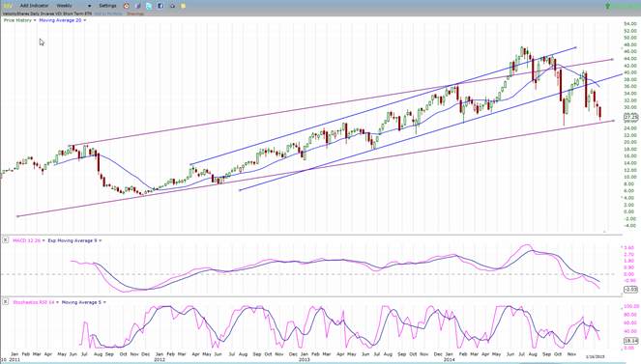Click the 2012 year label on time axis
Viewport: 641px width, 364px height.
pos(160,359)
